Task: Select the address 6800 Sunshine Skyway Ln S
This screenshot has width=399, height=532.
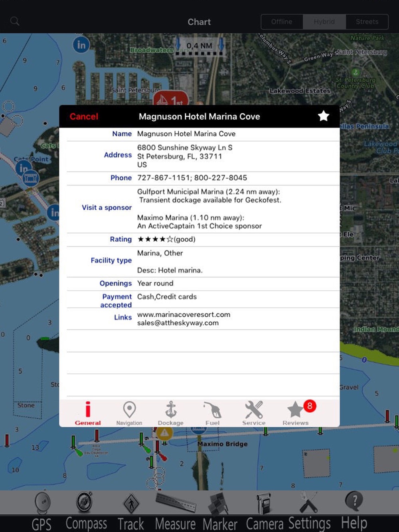Action: [x=185, y=148]
